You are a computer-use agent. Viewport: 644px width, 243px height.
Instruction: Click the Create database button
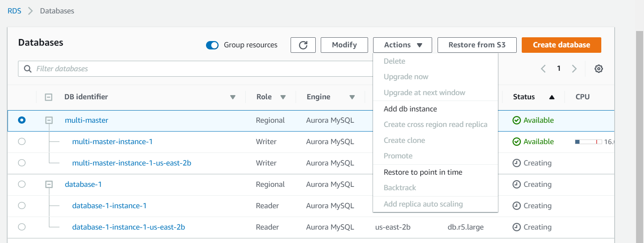pos(561,45)
